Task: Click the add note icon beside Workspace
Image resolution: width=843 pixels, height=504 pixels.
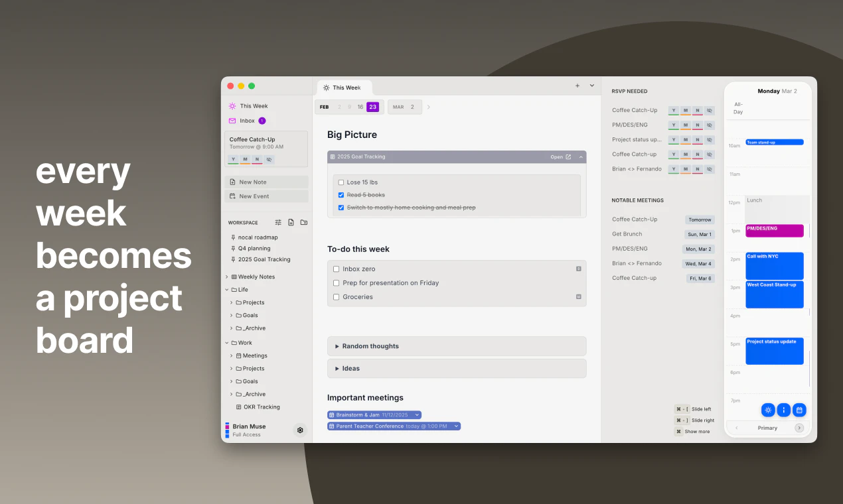Action: point(291,222)
